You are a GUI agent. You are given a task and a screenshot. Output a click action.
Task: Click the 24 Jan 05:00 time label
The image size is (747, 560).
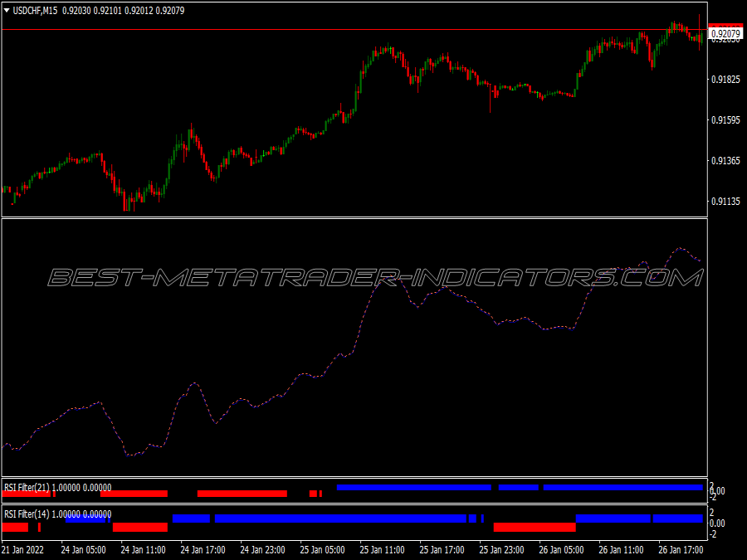(x=83, y=549)
